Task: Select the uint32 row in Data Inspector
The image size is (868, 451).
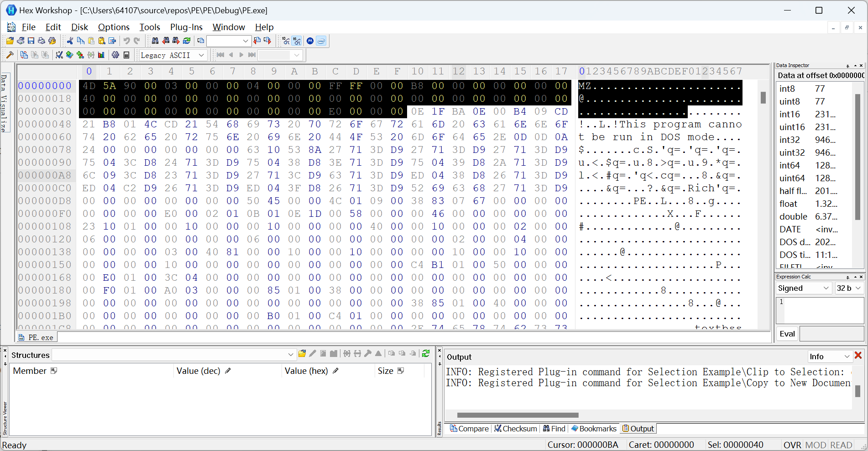Action: (814, 152)
